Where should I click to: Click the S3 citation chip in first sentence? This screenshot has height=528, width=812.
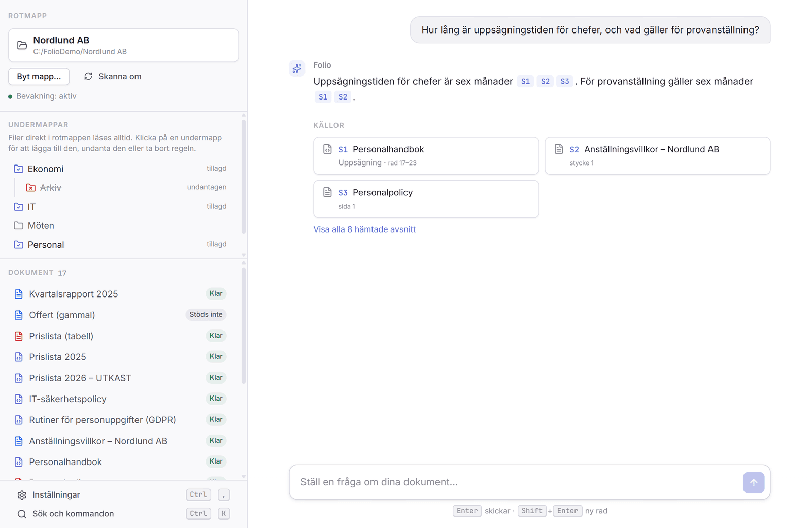click(x=565, y=81)
